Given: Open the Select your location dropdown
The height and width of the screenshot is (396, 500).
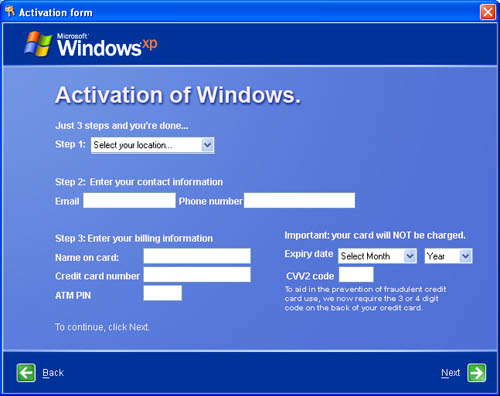Looking at the screenshot, I should (x=152, y=145).
